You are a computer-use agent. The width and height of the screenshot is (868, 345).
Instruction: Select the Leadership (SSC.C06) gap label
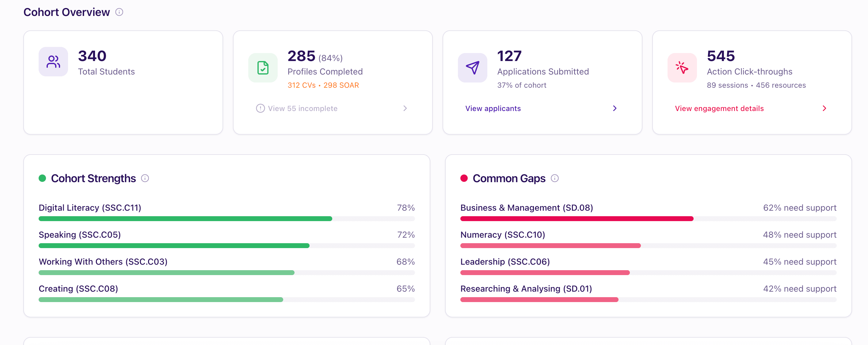click(505, 262)
